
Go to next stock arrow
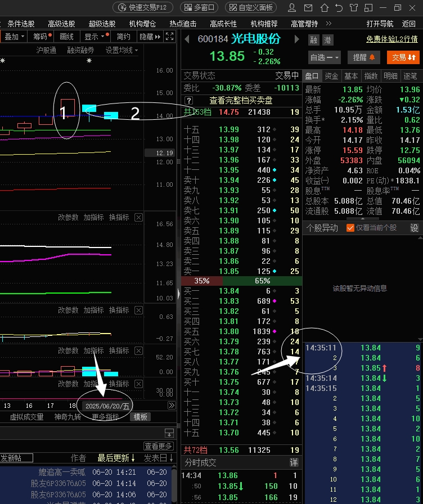[x=297, y=39]
